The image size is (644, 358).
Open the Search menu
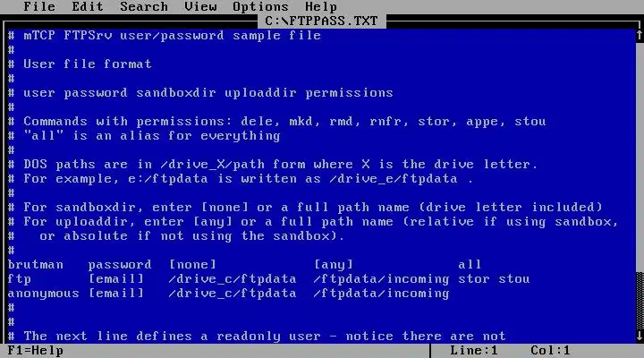(144, 6)
